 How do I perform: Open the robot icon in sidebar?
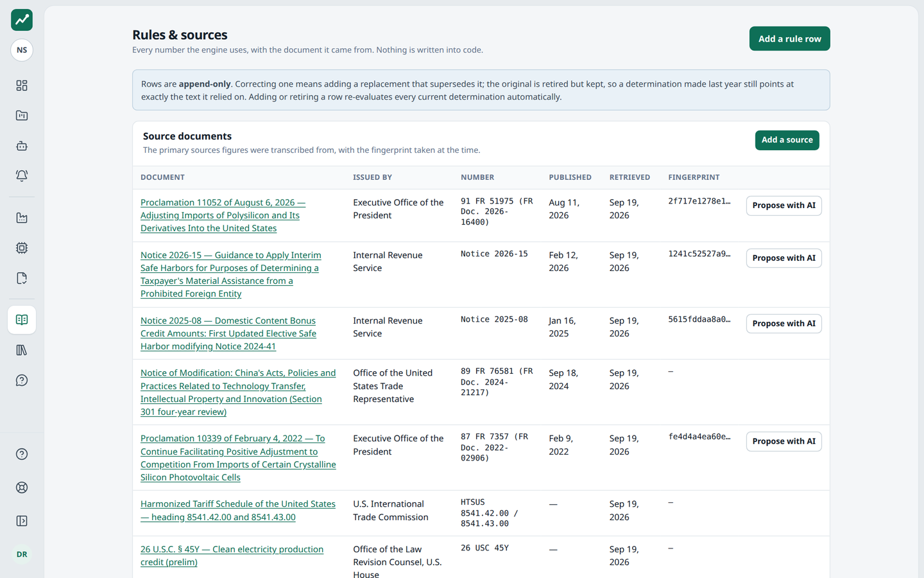[22, 146]
